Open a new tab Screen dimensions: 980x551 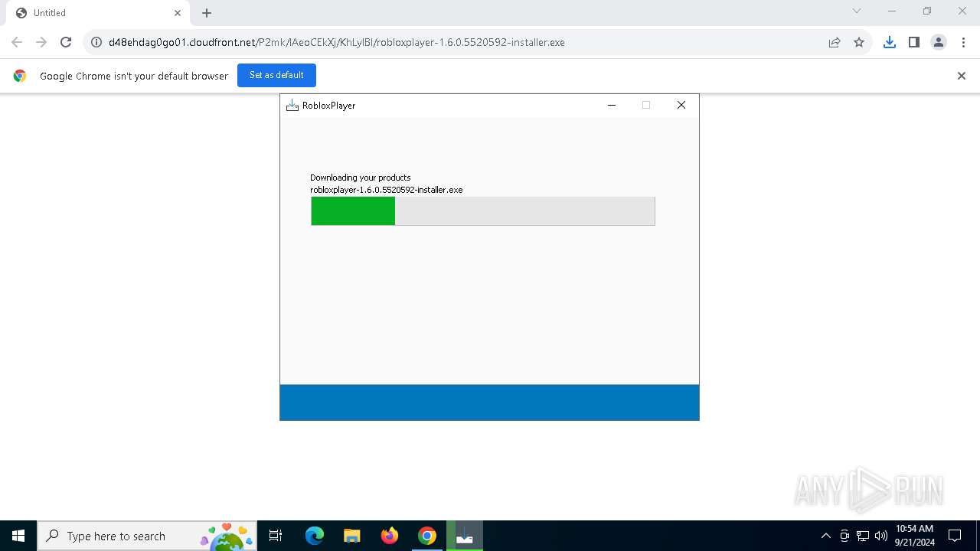coord(207,13)
